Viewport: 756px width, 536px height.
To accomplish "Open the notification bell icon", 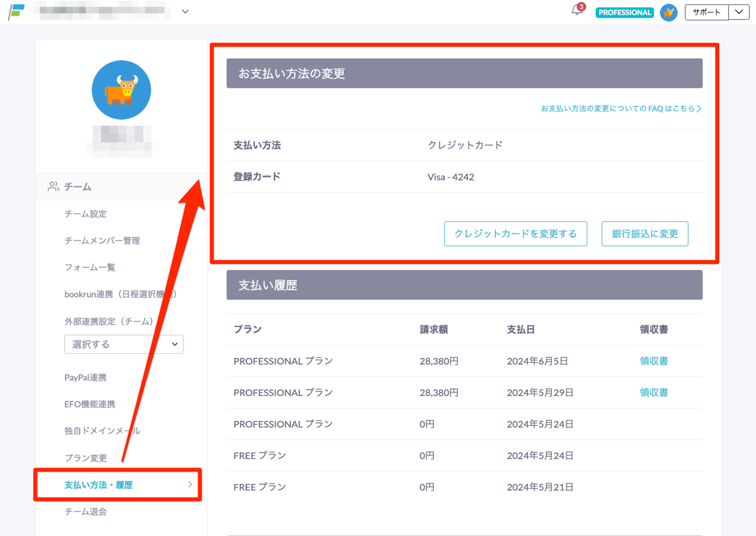I will pyautogui.click(x=577, y=10).
